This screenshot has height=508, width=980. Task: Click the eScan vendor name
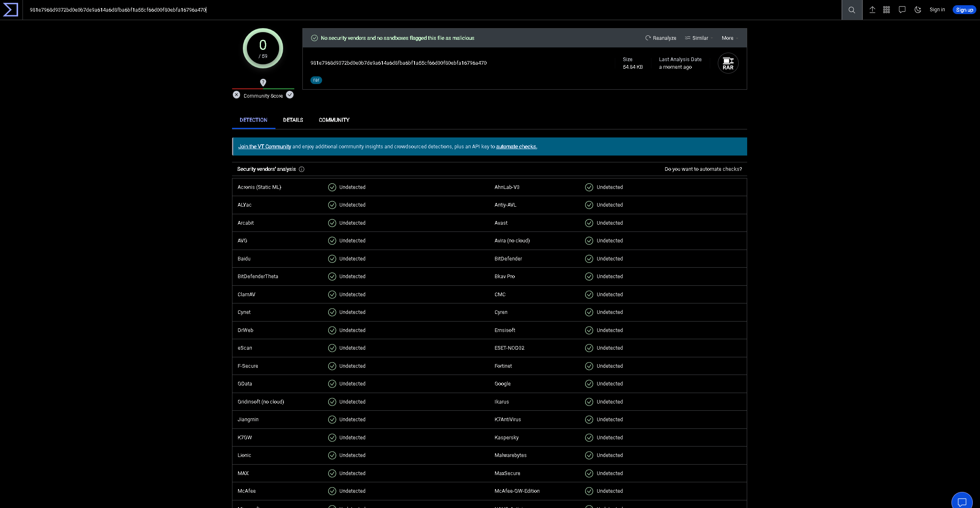tap(245, 348)
